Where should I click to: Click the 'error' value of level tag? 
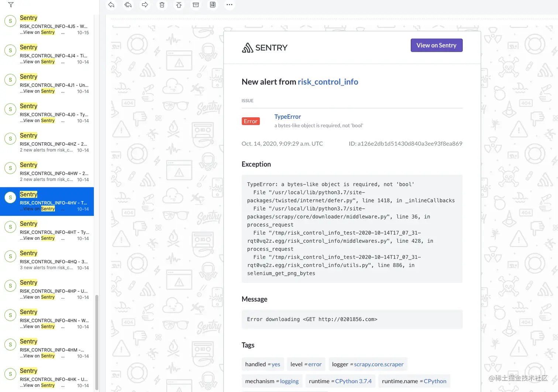(x=315, y=364)
